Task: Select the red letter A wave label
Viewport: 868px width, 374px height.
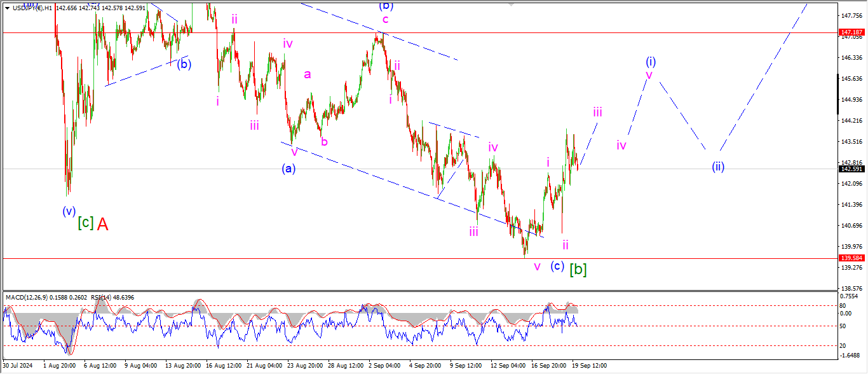Action: click(x=103, y=224)
